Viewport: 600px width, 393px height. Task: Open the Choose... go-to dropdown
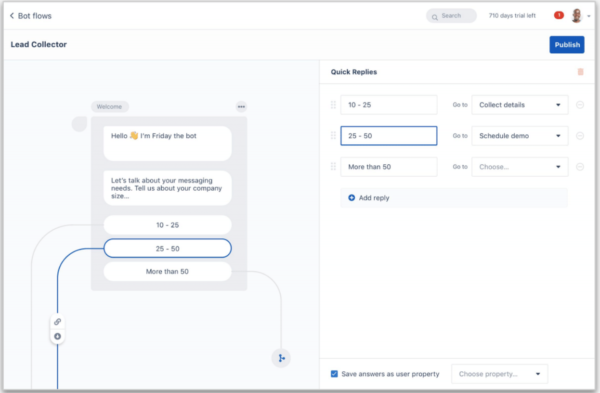click(520, 166)
